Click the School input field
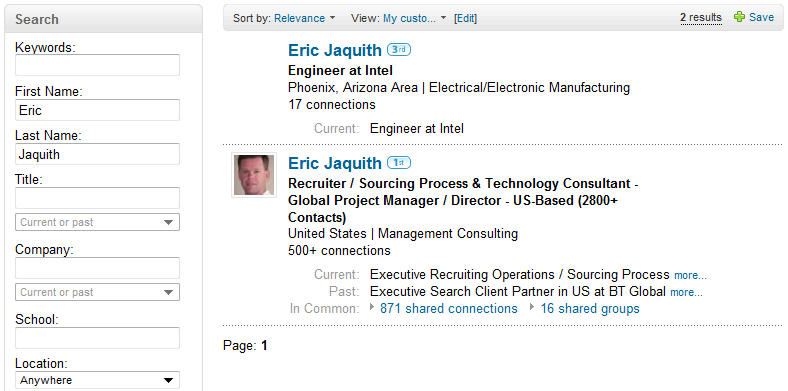The image size is (788, 391). click(97, 338)
